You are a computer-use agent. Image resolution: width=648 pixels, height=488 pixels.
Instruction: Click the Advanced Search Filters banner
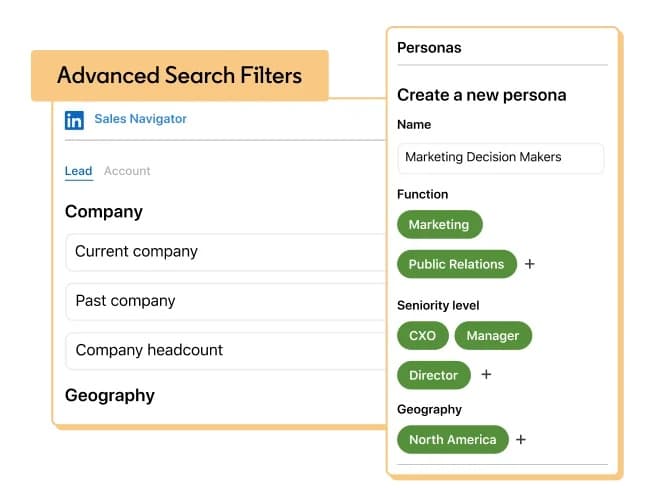[x=179, y=75]
